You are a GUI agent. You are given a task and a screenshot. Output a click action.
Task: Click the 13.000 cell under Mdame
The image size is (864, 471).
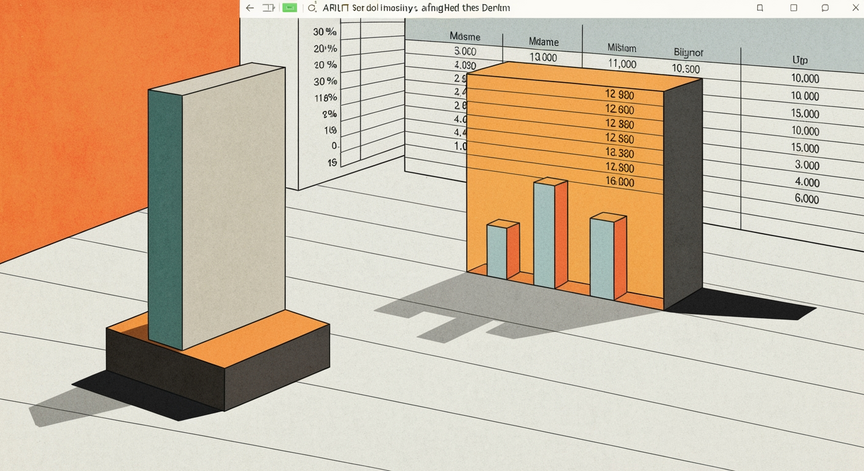tap(543, 57)
